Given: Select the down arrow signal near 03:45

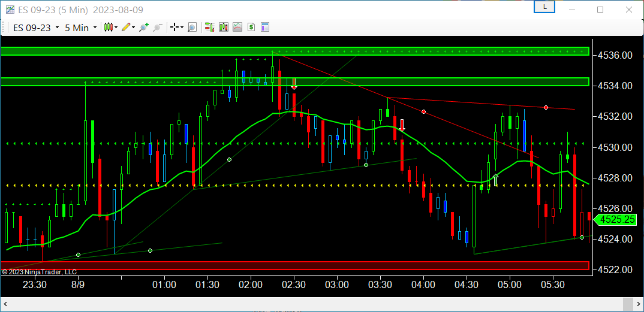Looking at the screenshot, I should tap(402, 125).
